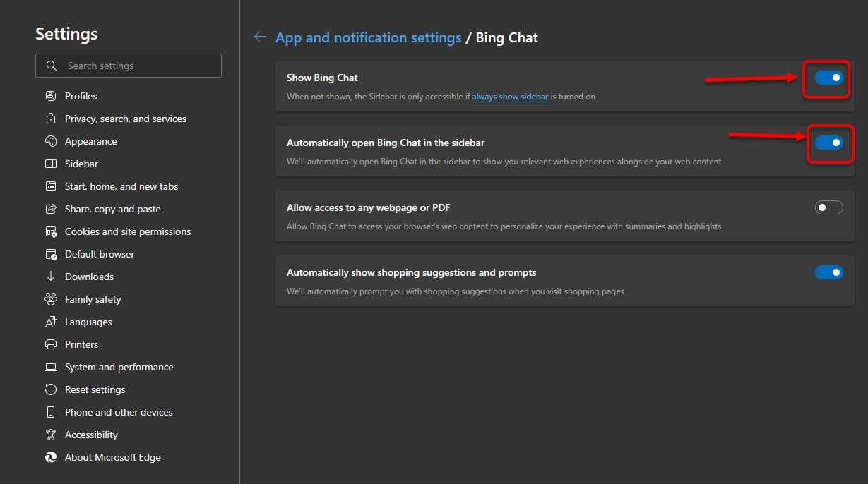The image size is (868, 484).
Task: Enable access to any webpage or PDF
Action: click(829, 207)
